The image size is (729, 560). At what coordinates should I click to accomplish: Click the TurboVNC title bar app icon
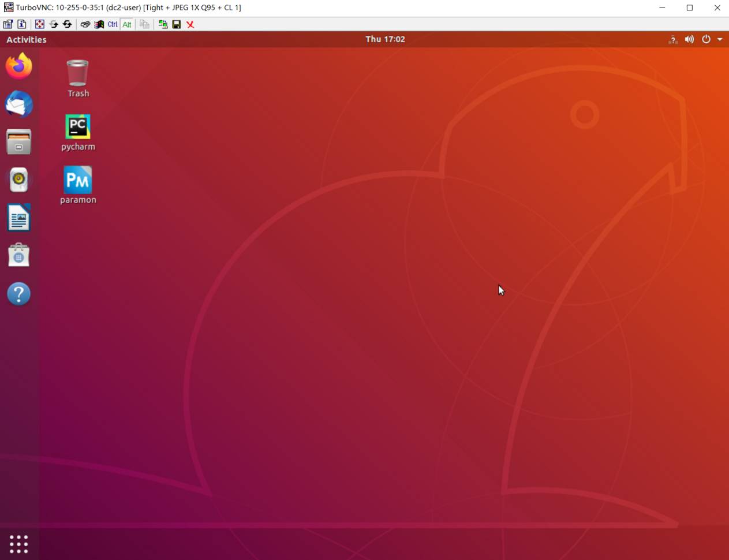tap(8, 8)
